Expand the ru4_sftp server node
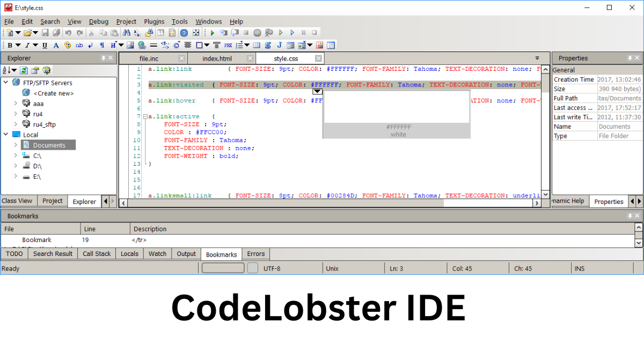Viewport: 644px width, 337px height. pyautogui.click(x=16, y=124)
